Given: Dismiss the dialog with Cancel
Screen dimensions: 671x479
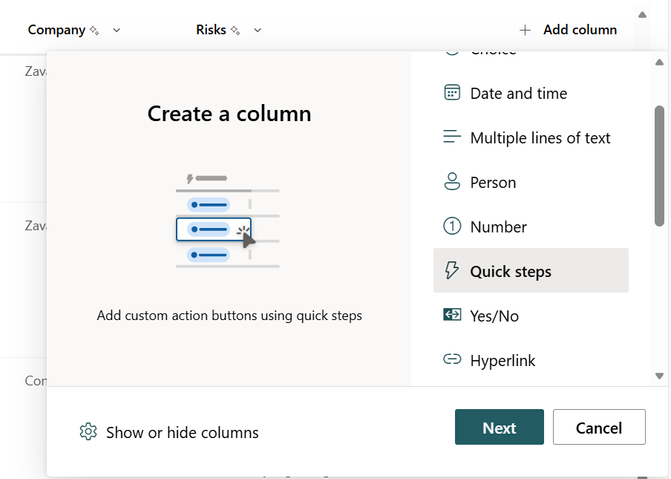Looking at the screenshot, I should pos(599,428).
